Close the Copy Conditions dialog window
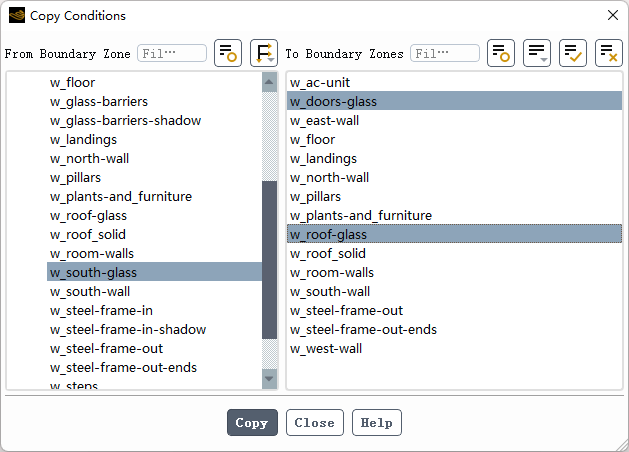Viewport: 629px width, 452px height. [x=612, y=15]
